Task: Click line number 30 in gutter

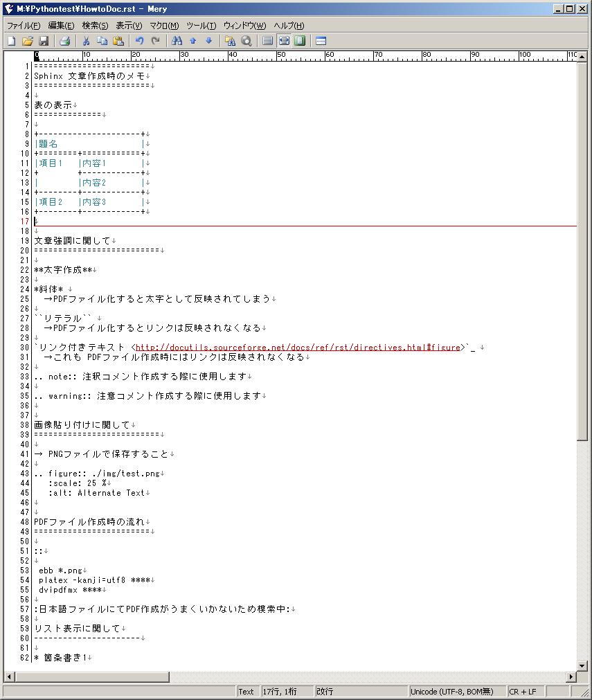Action: click(24, 348)
